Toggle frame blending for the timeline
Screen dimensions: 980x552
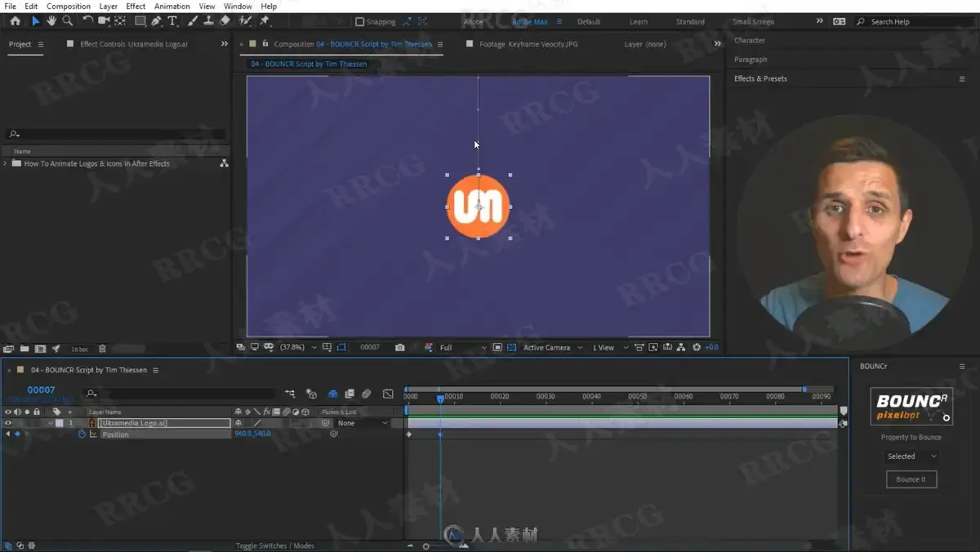pyautogui.click(x=350, y=394)
